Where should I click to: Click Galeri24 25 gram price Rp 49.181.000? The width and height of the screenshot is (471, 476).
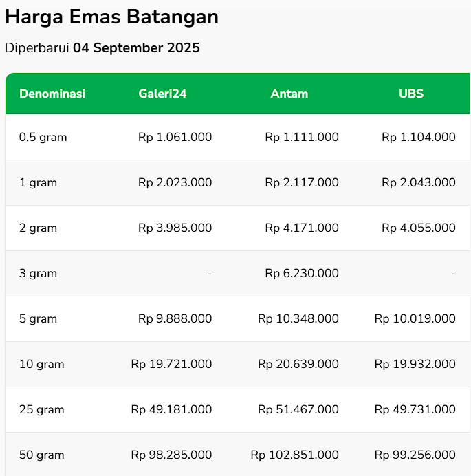pos(171,409)
